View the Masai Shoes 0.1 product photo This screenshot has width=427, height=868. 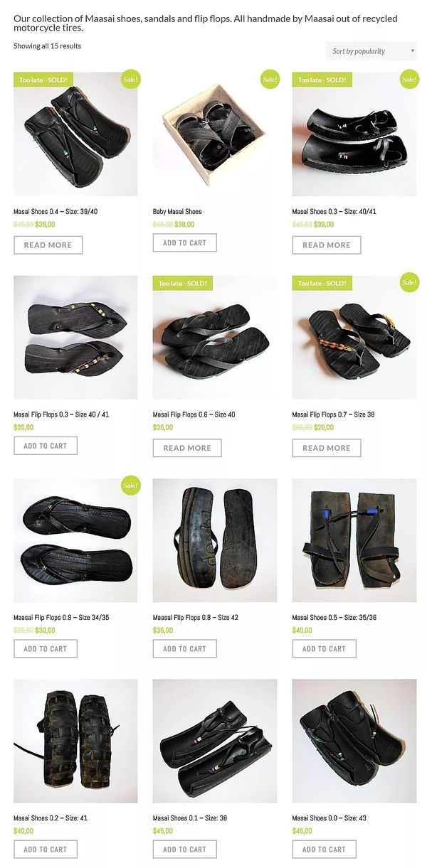pyautogui.click(x=215, y=741)
